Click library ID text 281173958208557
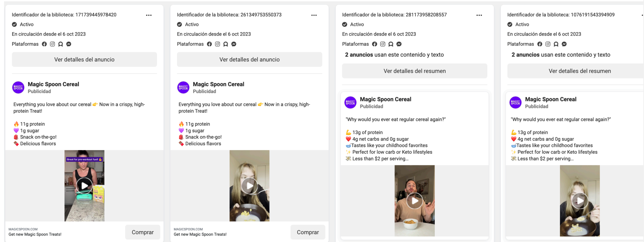The height and width of the screenshot is (242, 644). [x=394, y=15]
